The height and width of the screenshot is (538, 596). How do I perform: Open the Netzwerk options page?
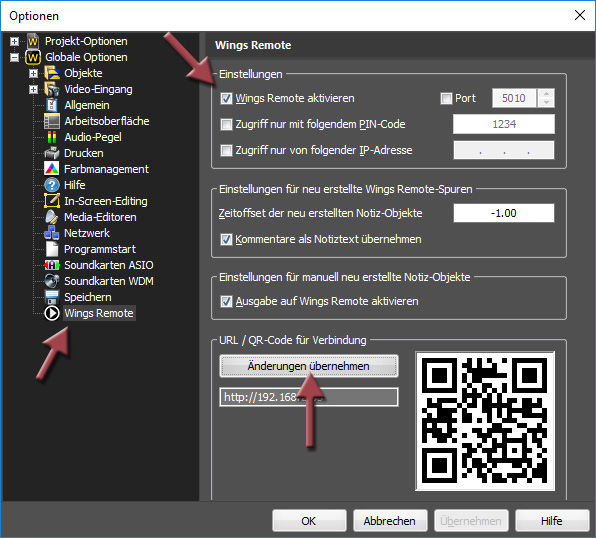(x=87, y=233)
